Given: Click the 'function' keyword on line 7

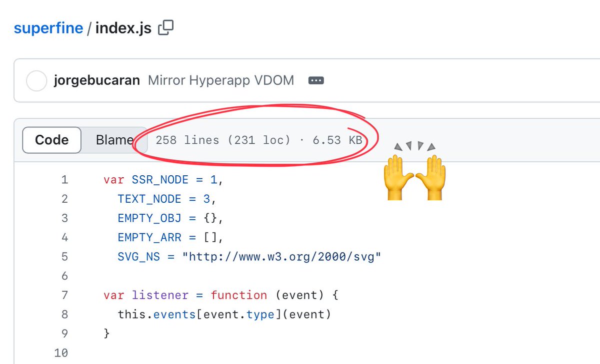Looking at the screenshot, I should tap(238, 295).
